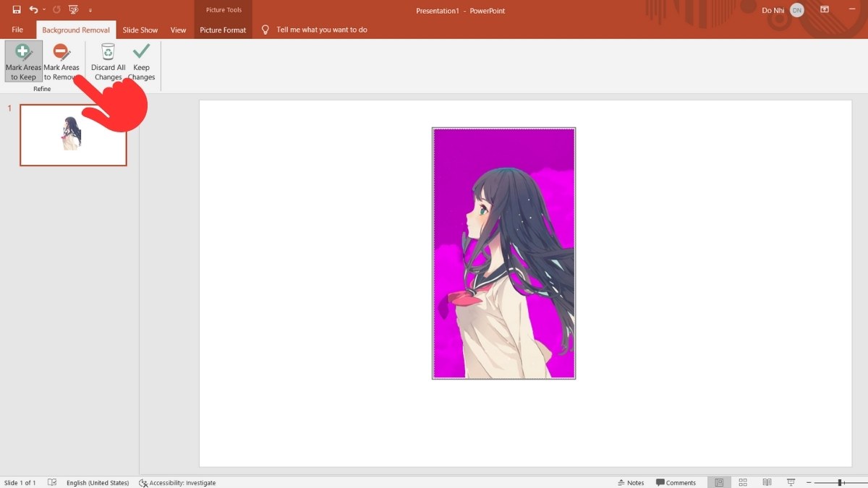Open the undo history dropdown arrow

coord(44,10)
